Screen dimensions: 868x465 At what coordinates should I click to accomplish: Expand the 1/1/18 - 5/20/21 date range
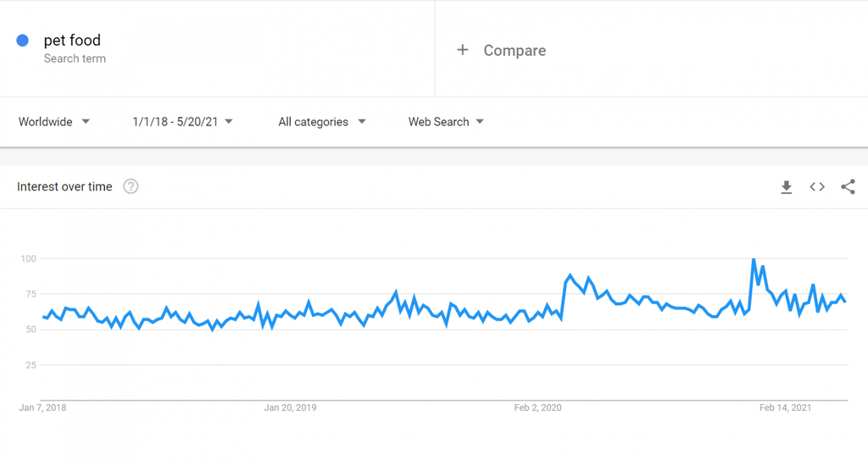point(182,122)
